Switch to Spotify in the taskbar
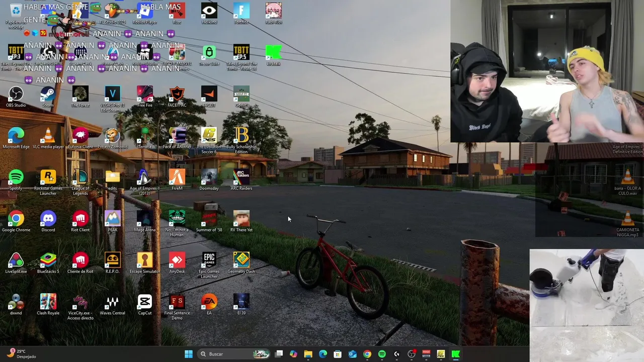644x362 pixels. pyautogui.click(x=382, y=354)
